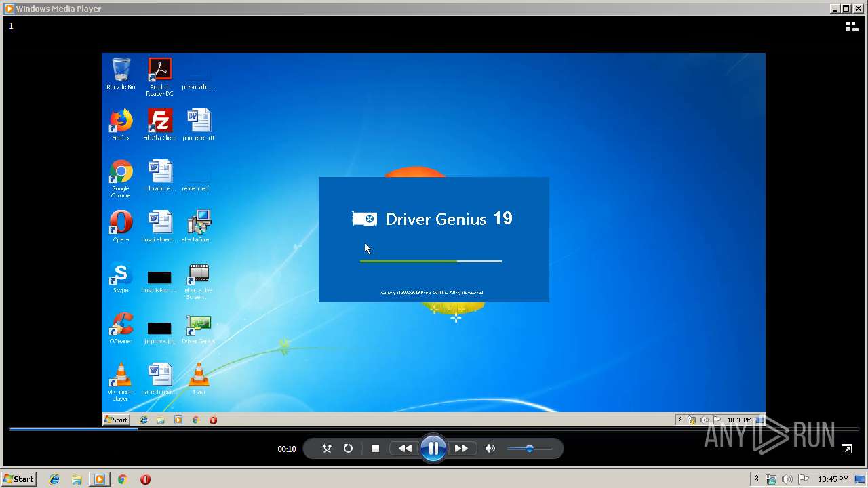
Task: Toggle the repeat button
Action: pos(348,449)
